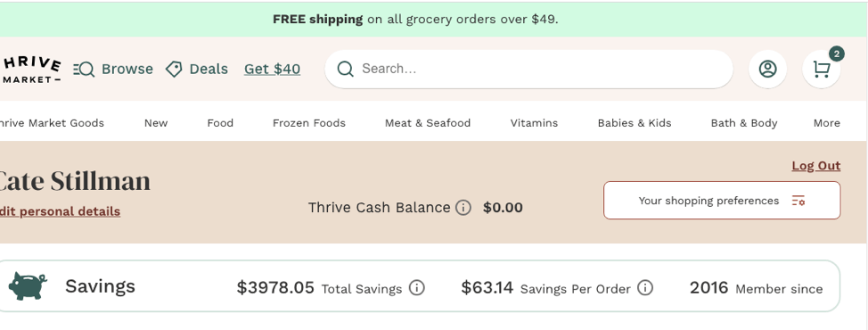Click the Log Out link

point(816,166)
